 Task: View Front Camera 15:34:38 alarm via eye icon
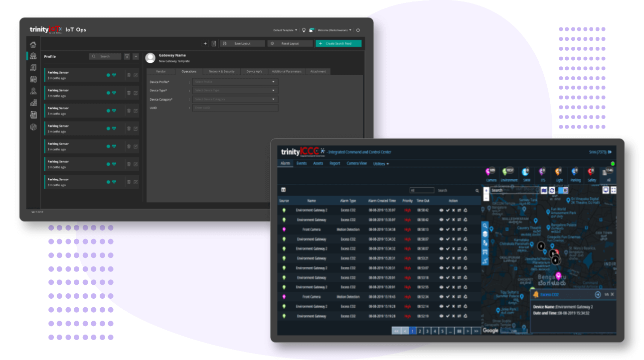(x=441, y=230)
